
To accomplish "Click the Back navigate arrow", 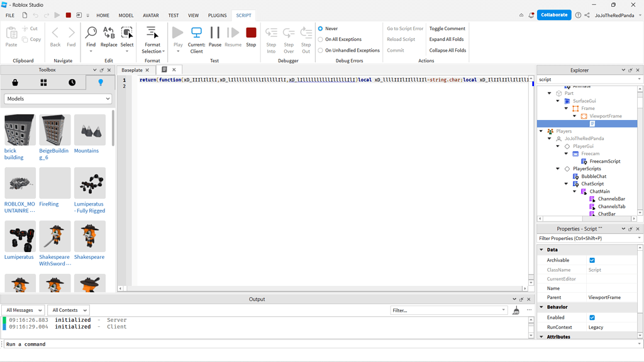I will (55, 33).
